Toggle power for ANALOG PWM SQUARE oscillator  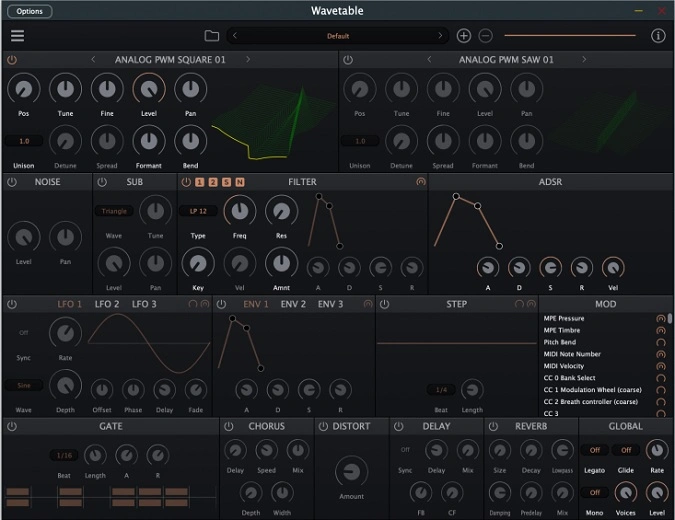[x=12, y=60]
